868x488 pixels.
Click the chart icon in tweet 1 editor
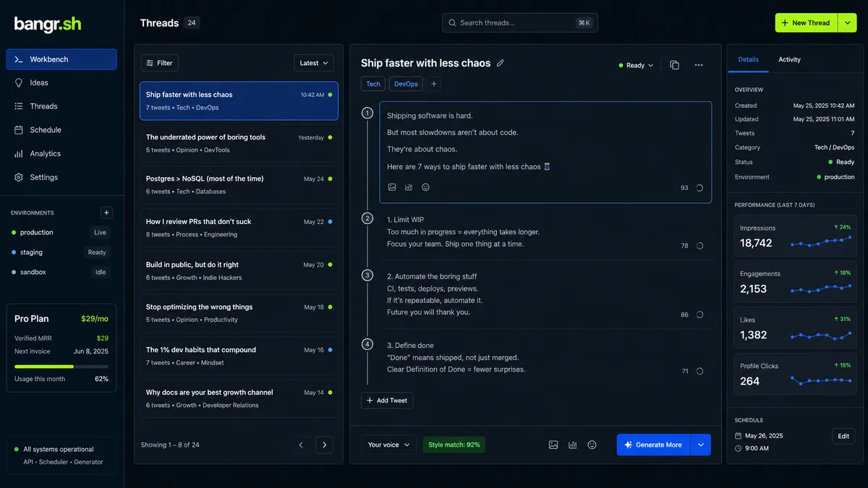(x=409, y=187)
